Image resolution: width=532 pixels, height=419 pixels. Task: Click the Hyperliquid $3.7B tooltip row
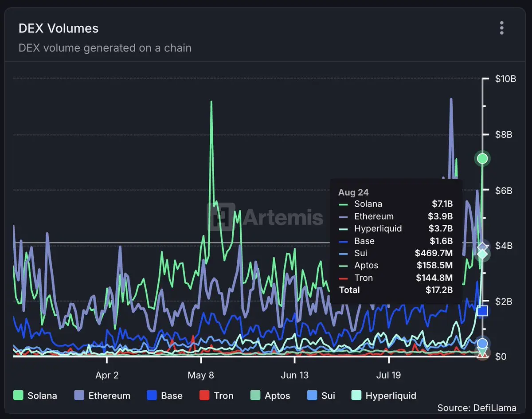click(x=395, y=228)
